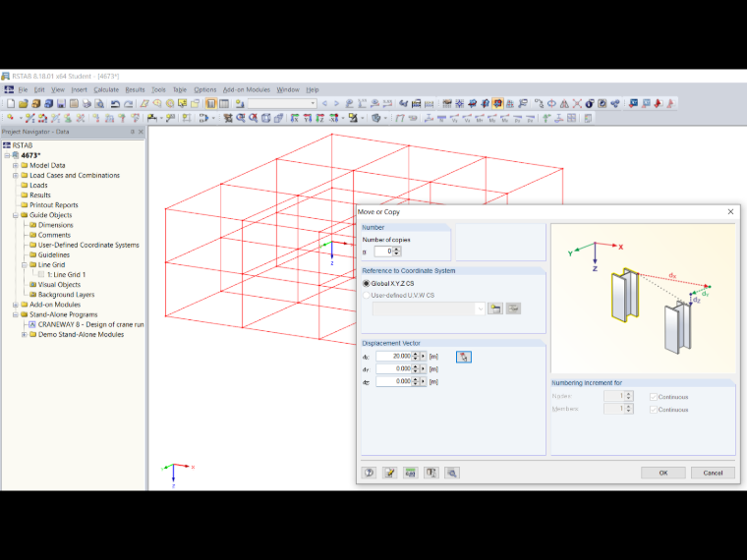
Task: Select Guidelines tree item
Action: click(54, 255)
